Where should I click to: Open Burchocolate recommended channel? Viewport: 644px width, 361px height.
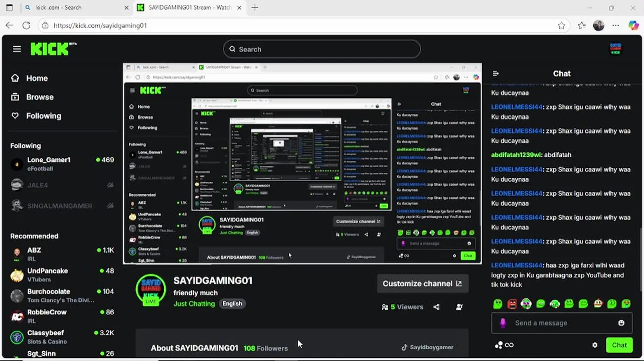(62, 295)
